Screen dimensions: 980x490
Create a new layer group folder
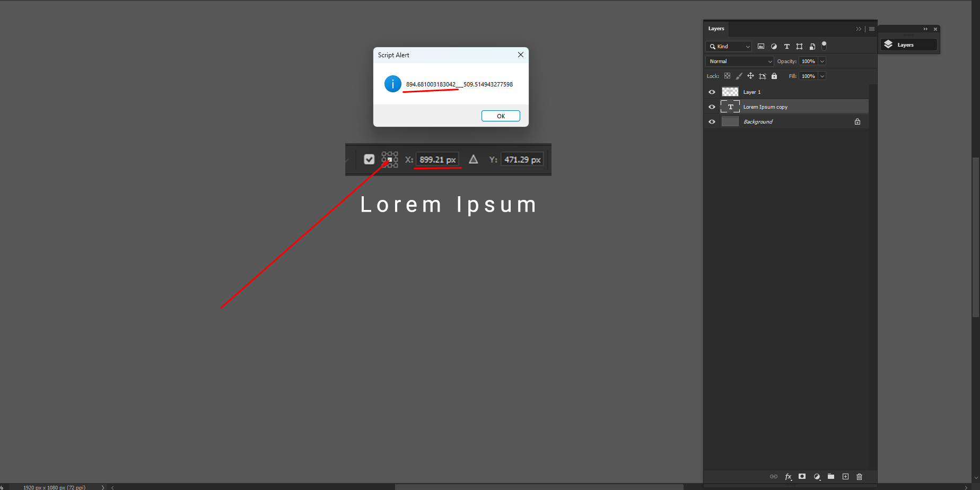pos(830,476)
